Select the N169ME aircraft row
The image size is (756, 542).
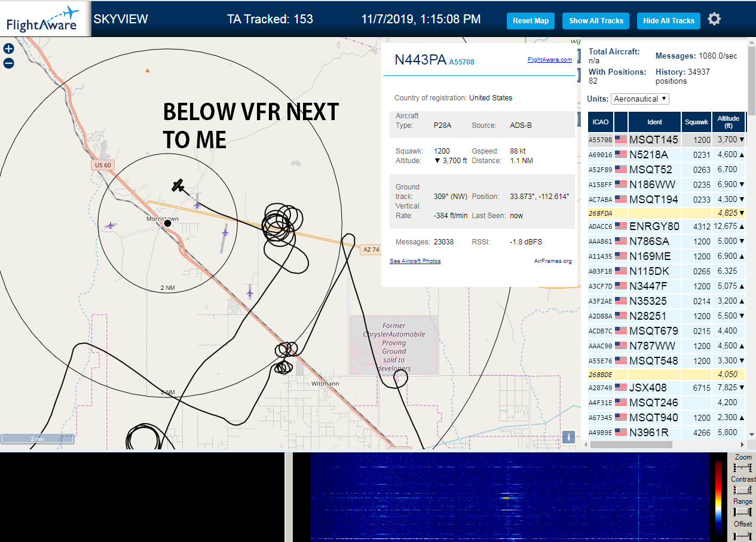click(668, 256)
